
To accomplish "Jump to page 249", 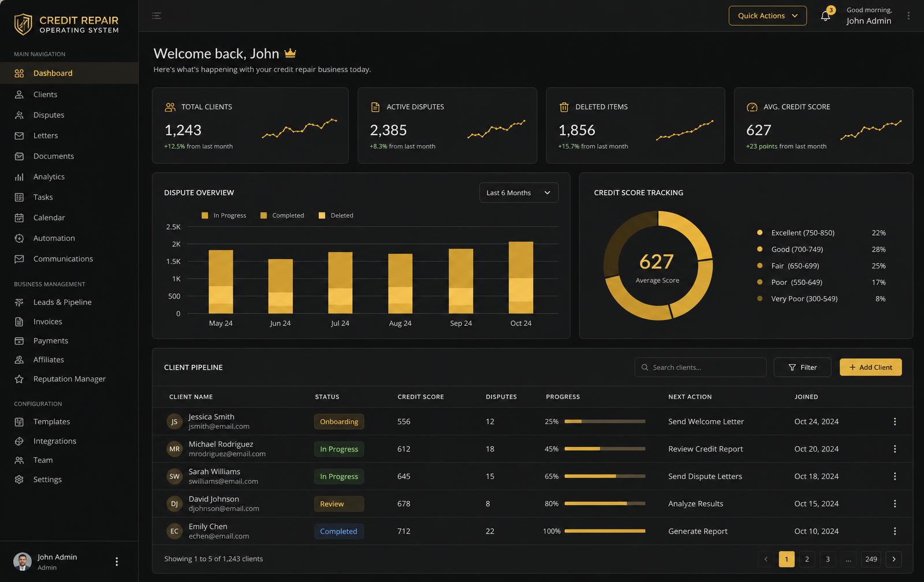I will coord(871,559).
